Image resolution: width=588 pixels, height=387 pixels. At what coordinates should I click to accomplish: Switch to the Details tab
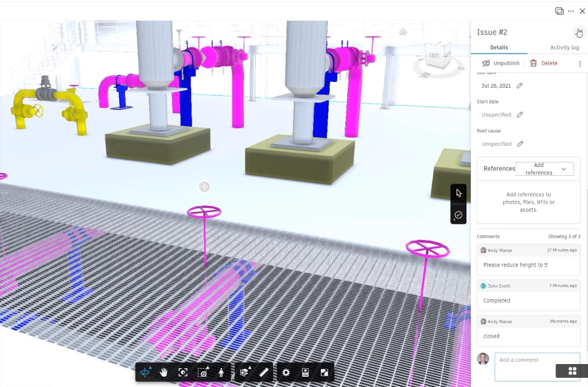pos(499,47)
